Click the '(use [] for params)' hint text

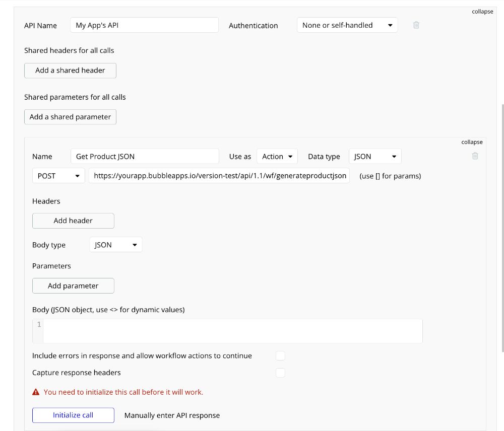[390, 176]
